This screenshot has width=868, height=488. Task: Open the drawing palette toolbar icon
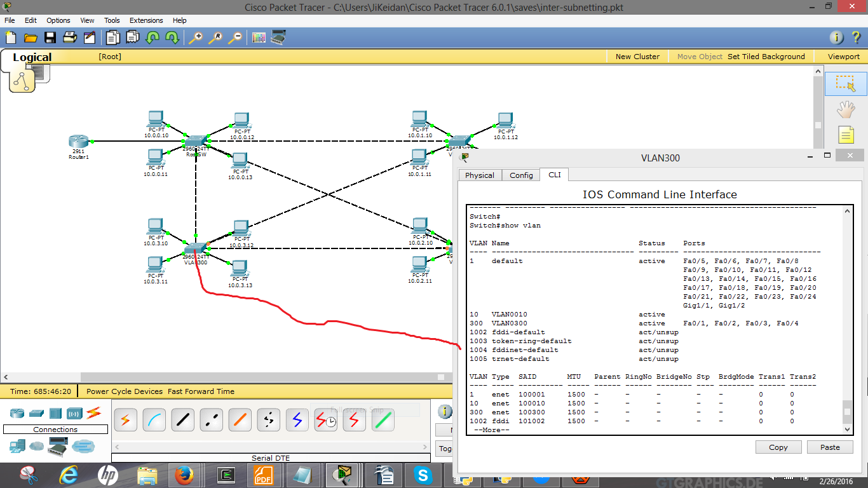259,37
